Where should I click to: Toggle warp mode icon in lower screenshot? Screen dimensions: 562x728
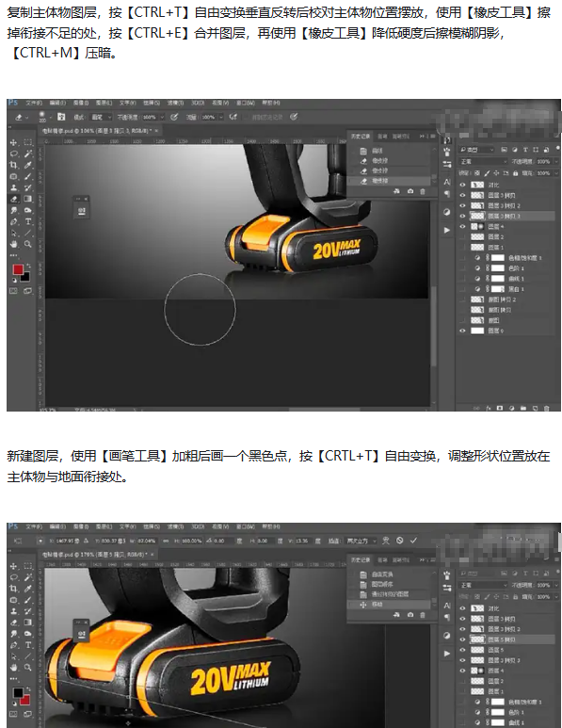[x=386, y=541]
